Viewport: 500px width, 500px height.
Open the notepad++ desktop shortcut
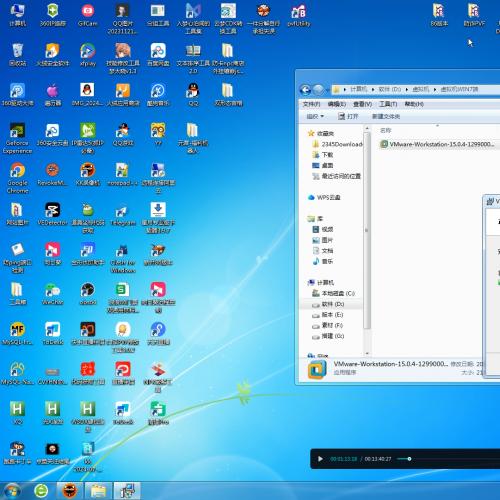123,174
